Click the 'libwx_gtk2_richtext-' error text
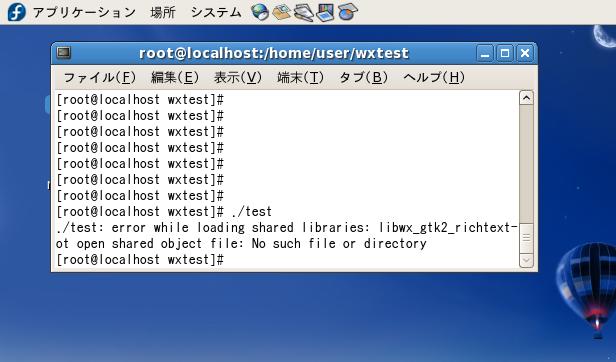 coord(448,228)
